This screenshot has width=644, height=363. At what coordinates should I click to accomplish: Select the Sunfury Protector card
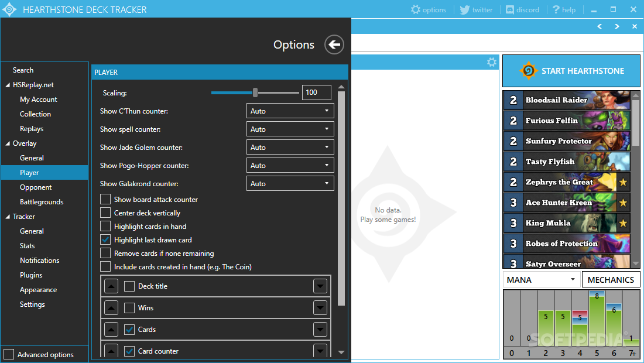[x=567, y=141]
